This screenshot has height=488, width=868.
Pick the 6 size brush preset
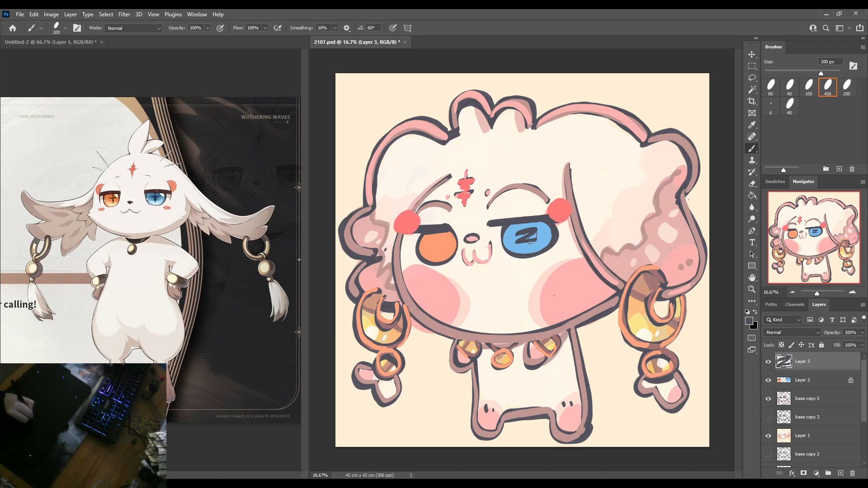771,106
